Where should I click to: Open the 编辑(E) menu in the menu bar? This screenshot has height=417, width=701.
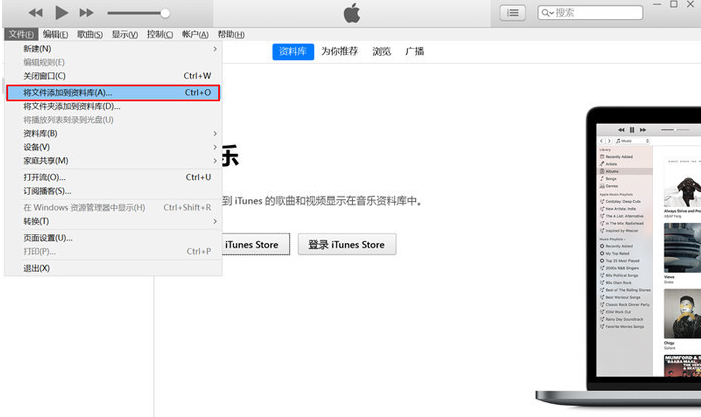56,34
